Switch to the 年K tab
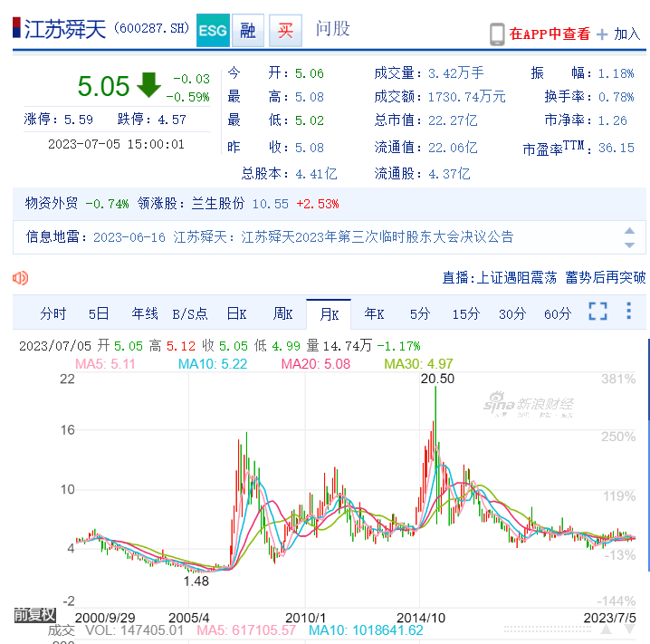The width and height of the screenshot is (650, 644). pos(374,313)
